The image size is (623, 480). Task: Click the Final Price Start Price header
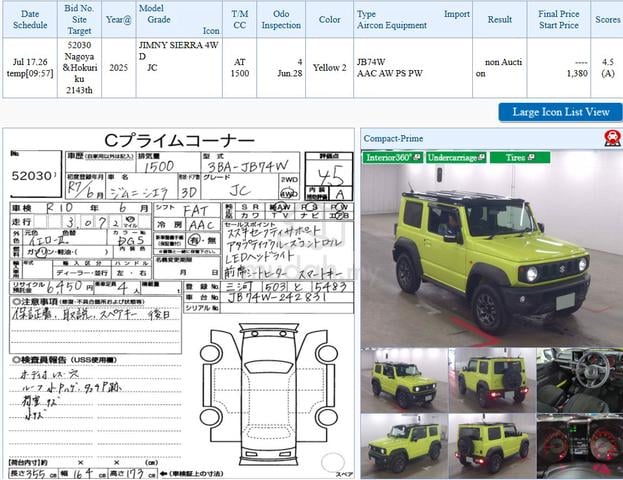tap(559, 19)
